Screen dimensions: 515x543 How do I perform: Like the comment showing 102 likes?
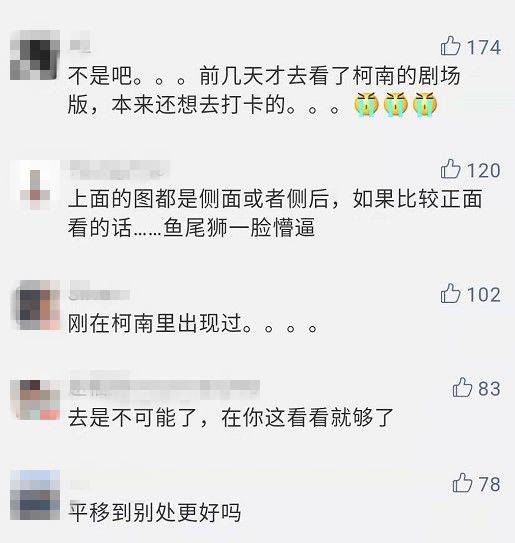click(x=450, y=293)
